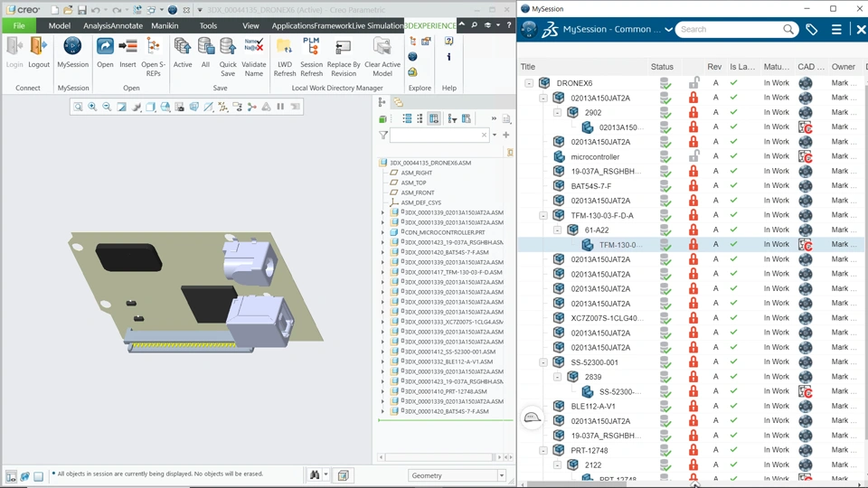The image size is (868, 488).
Task: Collapse the PRT-12748 node
Action: (x=543, y=450)
